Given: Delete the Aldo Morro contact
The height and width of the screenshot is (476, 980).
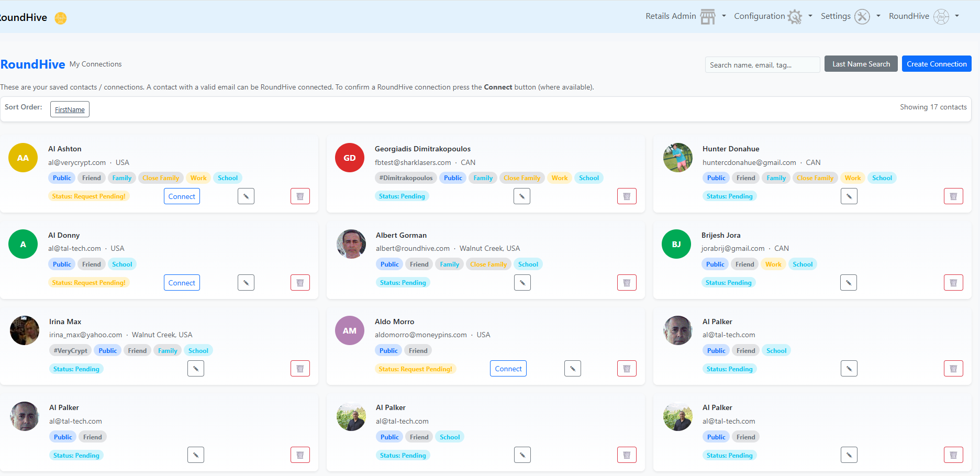Looking at the screenshot, I should pos(627,369).
